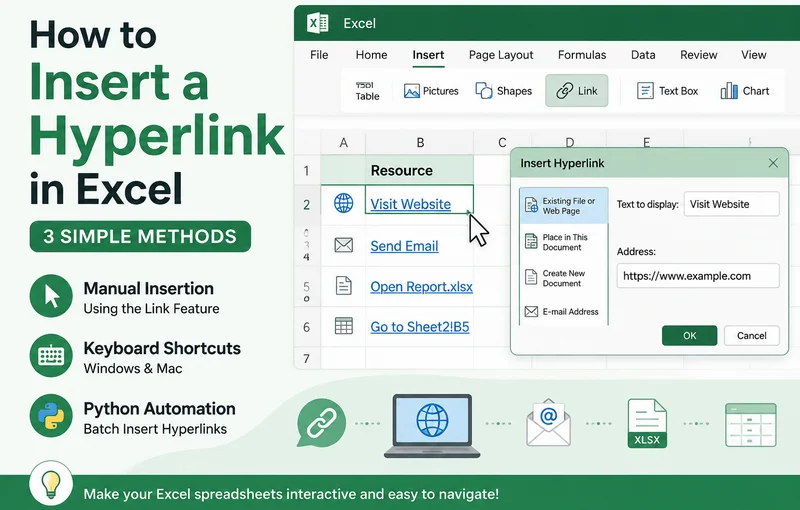Click the globe icon in cell A2
The height and width of the screenshot is (510, 800).
(343, 203)
